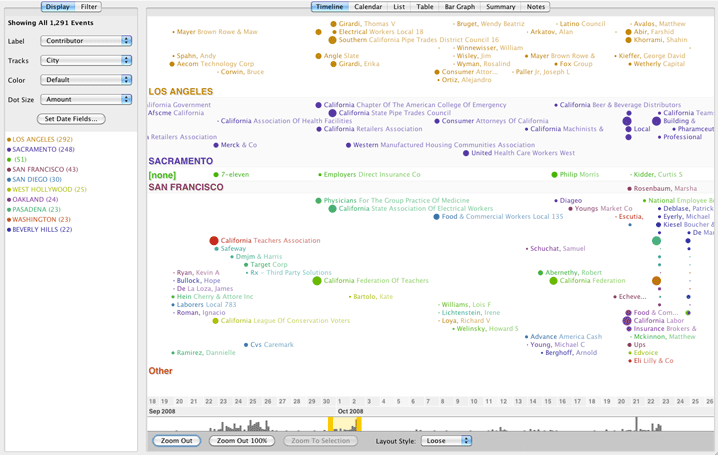Open the Dot Size dropdown showing Amount
This screenshot has width=718, height=455.
pyautogui.click(x=86, y=99)
